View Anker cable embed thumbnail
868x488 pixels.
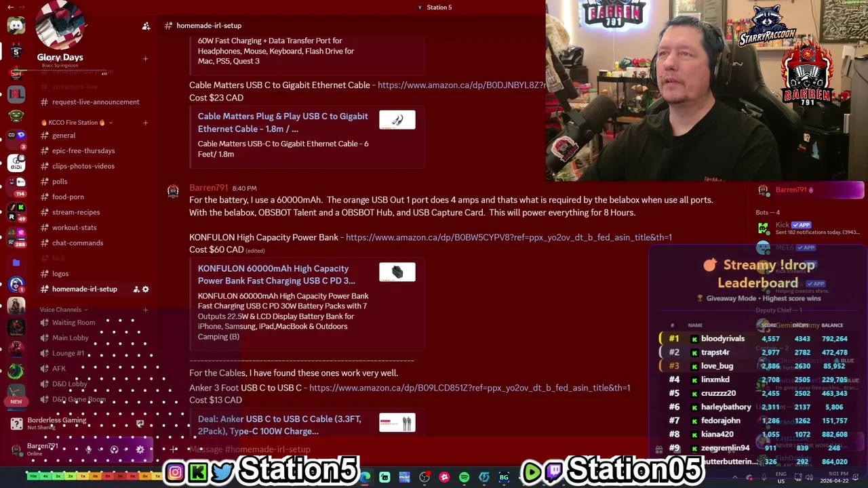tap(397, 424)
